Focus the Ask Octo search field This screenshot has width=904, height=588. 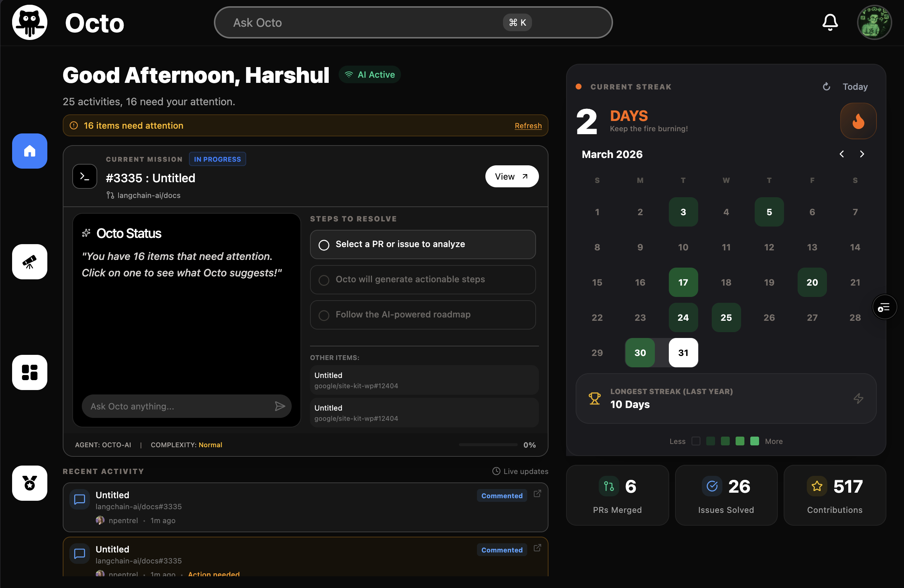point(413,22)
